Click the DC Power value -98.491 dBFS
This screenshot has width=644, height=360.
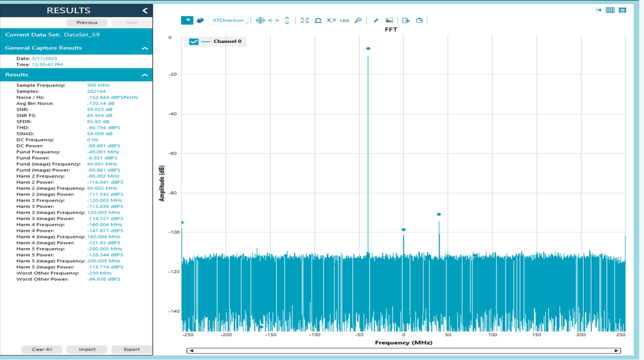tap(104, 145)
